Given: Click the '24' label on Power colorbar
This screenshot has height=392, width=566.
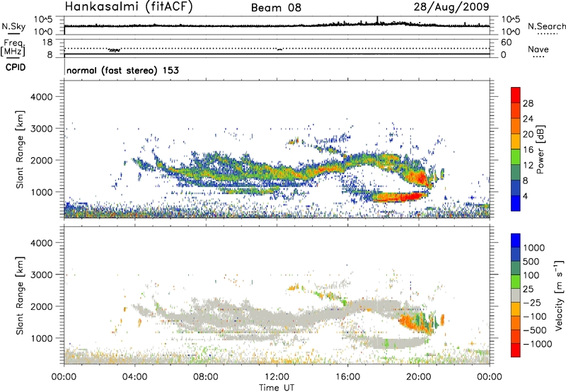Looking at the screenshot, I should click(x=528, y=119).
